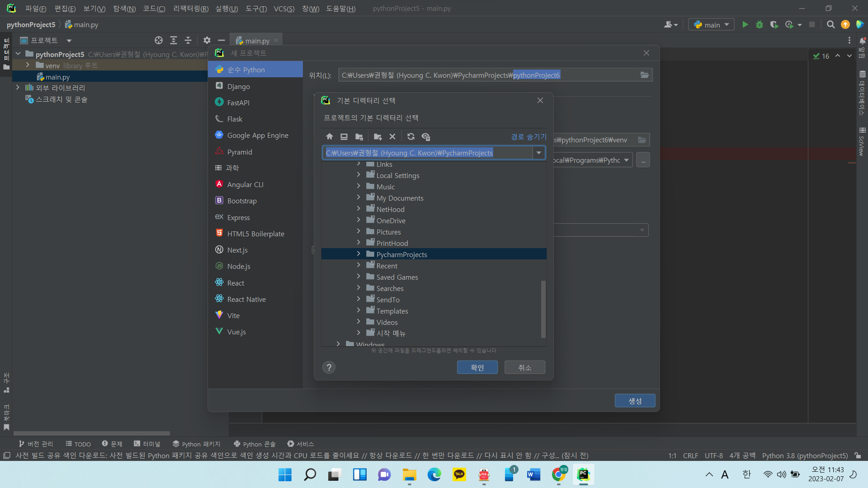
Task: Open help for directory chooser dialog
Action: [x=329, y=367]
